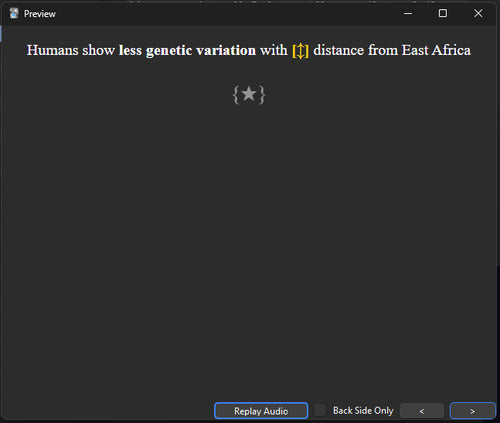
Task: Click the yellow cloze arrow placeholder
Action: pos(300,51)
